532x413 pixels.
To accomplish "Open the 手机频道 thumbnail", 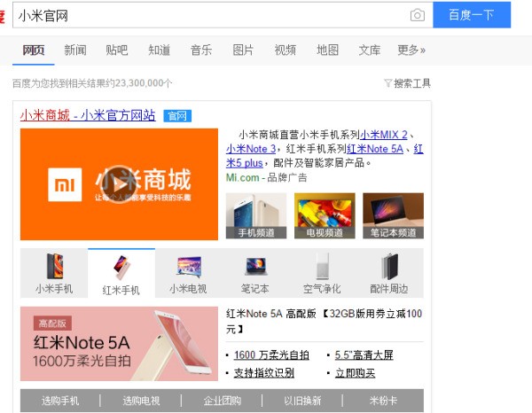I will 256,216.
